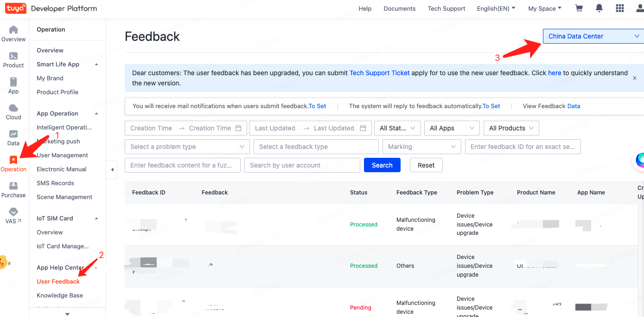This screenshot has width=644, height=317.
Task: Open User Management menu item
Action: [62, 155]
